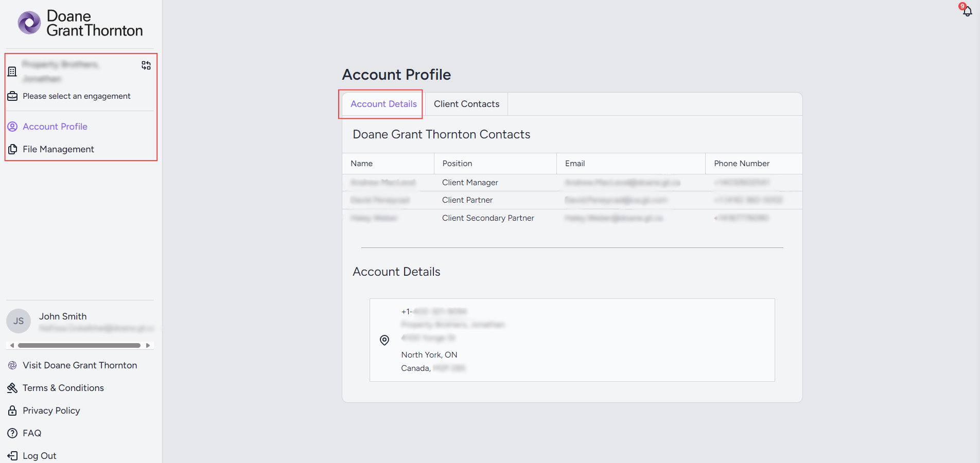The height and width of the screenshot is (463, 980).
Task: Click the gavel icon beside Terms & Conditions
Action: click(12, 388)
